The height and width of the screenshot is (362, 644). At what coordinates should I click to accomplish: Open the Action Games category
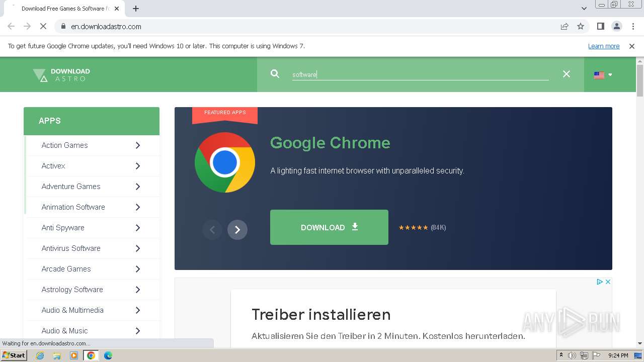click(64, 145)
